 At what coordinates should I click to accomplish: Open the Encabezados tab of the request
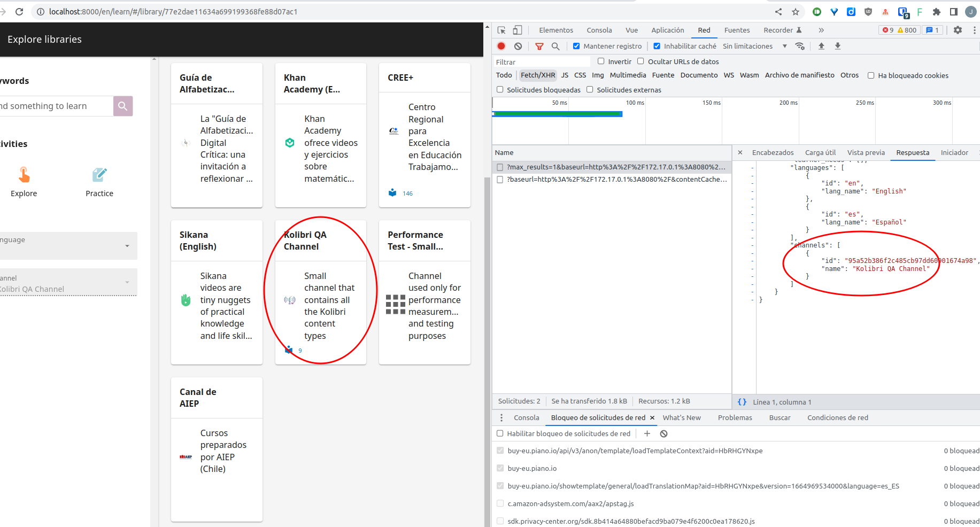[x=773, y=153]
